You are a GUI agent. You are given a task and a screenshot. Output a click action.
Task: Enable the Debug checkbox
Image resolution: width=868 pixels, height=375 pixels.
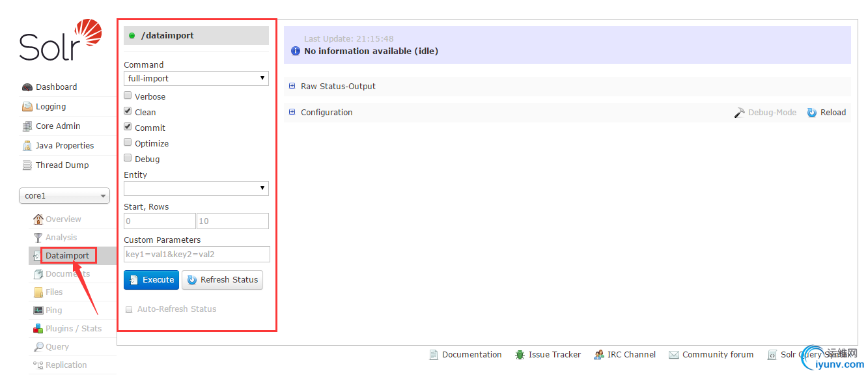click(x=128, y=158)
